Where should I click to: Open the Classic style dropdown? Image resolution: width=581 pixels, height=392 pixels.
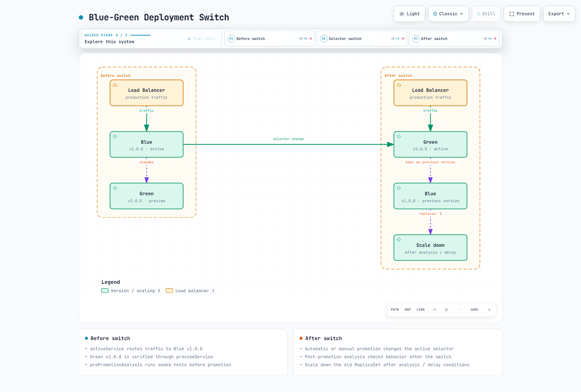(448, 14)
